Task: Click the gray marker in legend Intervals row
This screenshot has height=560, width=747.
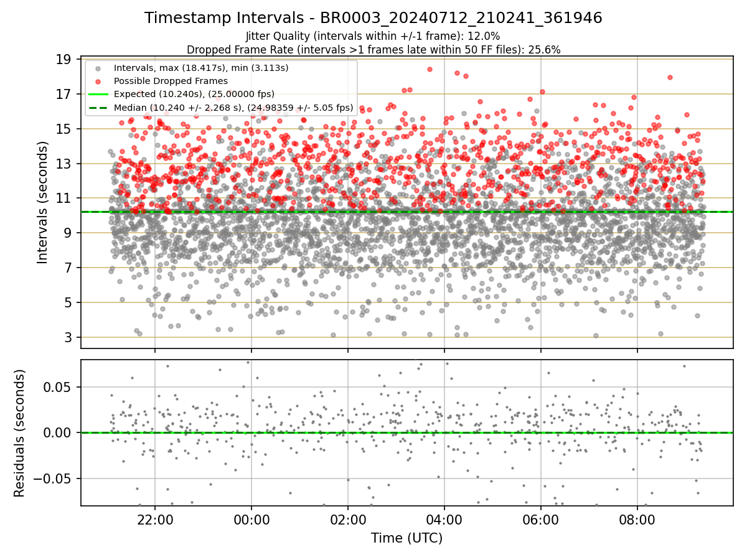Action: (x=98, y=68)
